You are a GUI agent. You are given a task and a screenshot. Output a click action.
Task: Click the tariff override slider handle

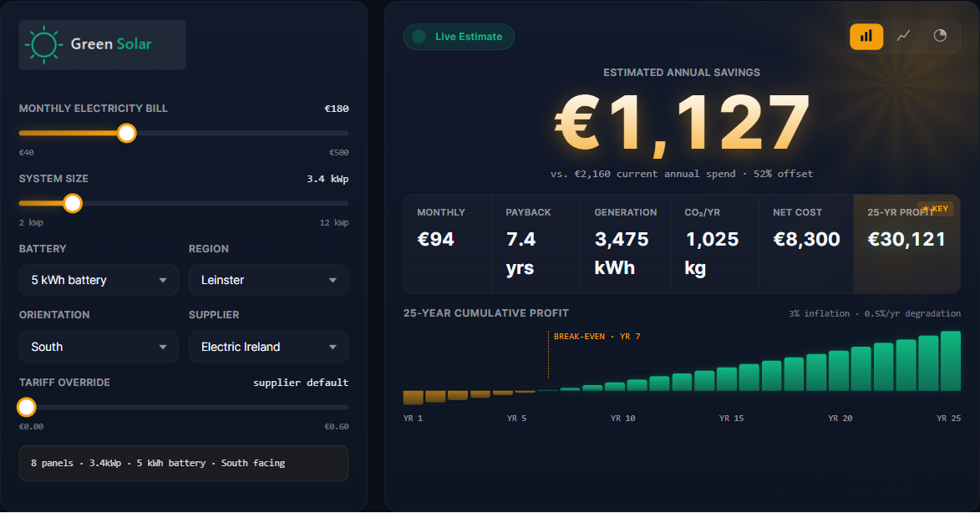click(x=26, y=408)
